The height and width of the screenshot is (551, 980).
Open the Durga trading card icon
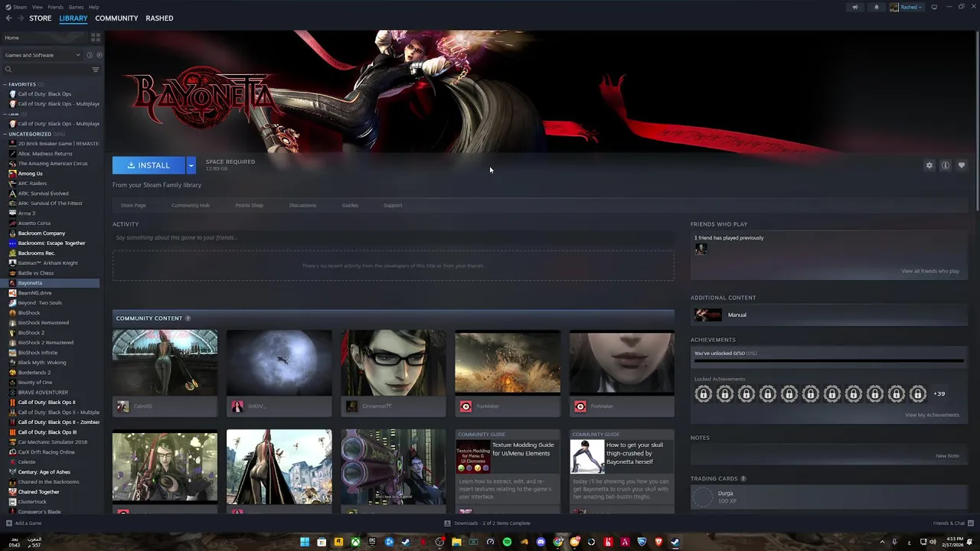pyautogui.click(x=702, y=497)
